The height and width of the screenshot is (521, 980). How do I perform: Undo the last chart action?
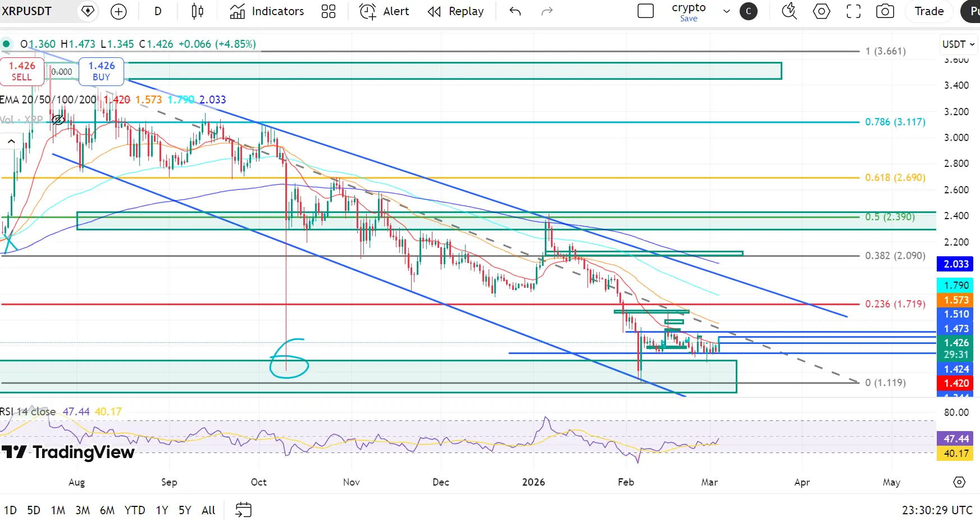click(x=515, y=11)
